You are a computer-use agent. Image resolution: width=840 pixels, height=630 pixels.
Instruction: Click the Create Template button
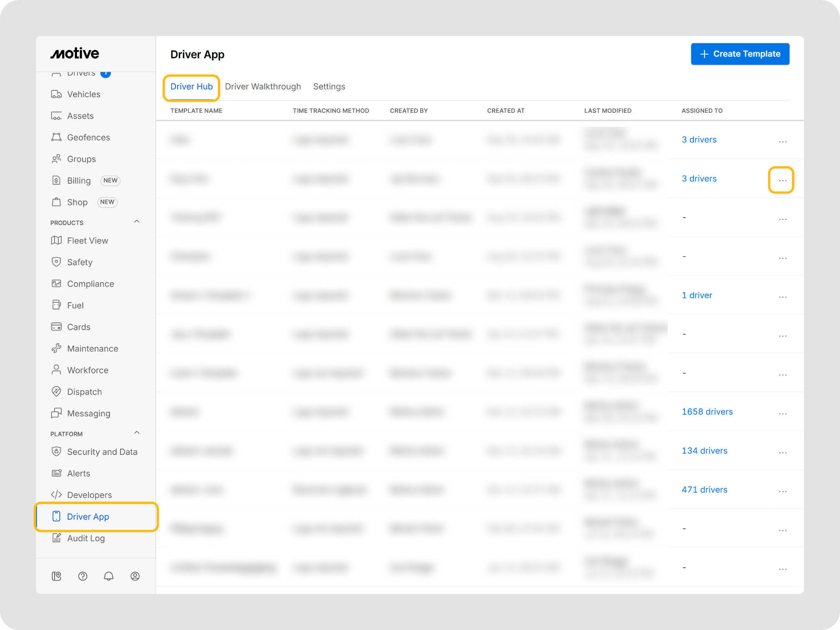point(740,54)
